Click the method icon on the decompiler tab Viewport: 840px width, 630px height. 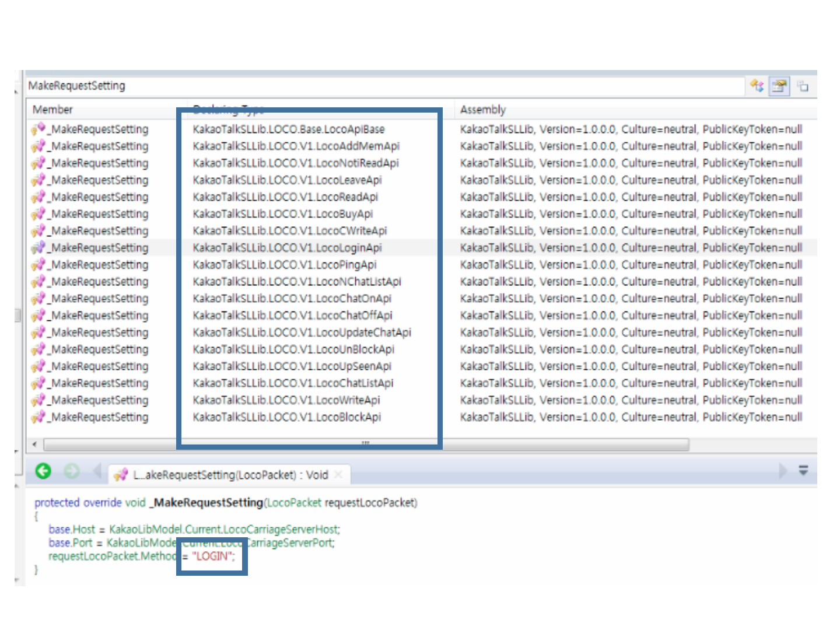click(x=121, y=475)
